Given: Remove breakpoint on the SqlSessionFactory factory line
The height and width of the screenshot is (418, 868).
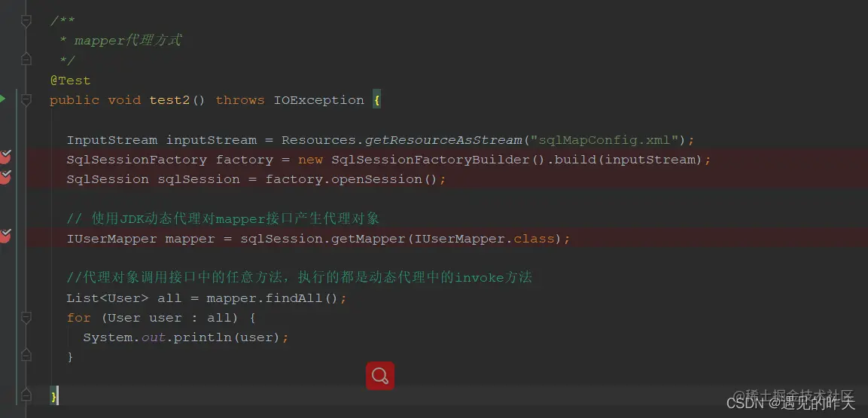Looking at the screenshot, I should click(x=5, y=157).
